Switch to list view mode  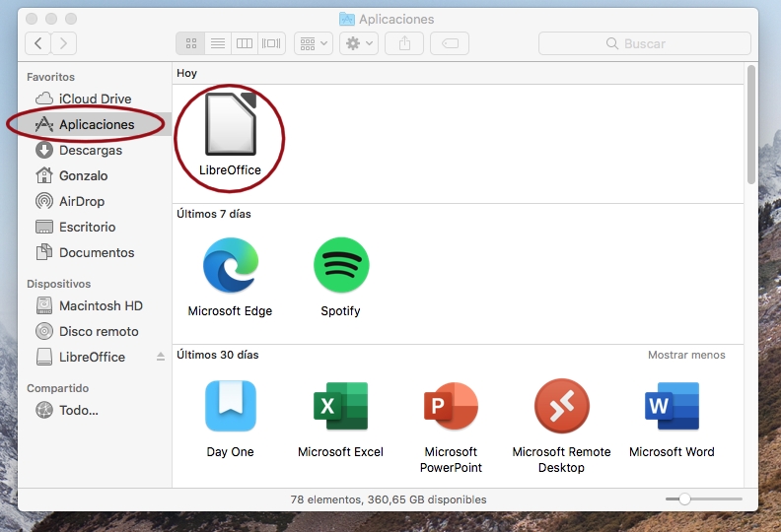pyautogui.click(x=218, y=43)
